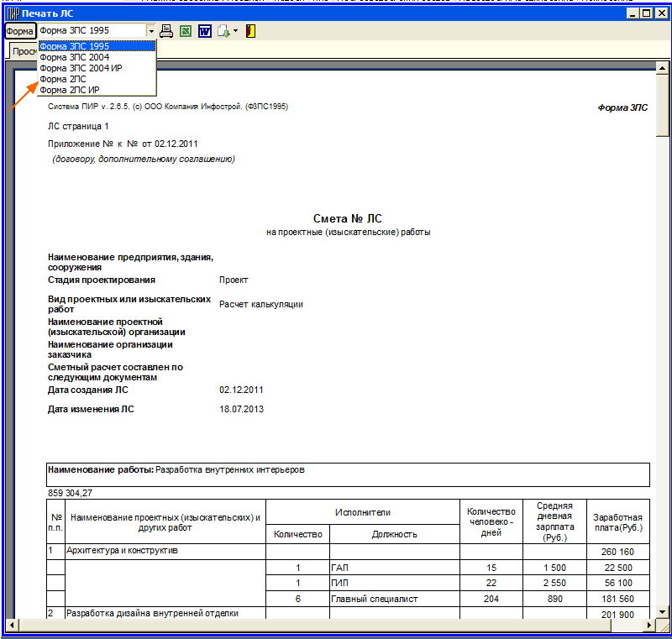Open export icon's dropdown arrow
This screenshot has height=639, width=672.
236,31
